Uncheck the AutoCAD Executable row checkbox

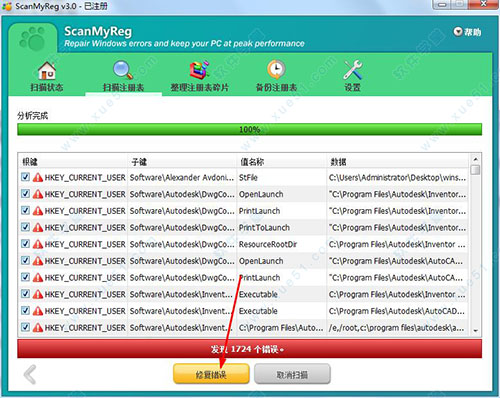pos(25,310)
